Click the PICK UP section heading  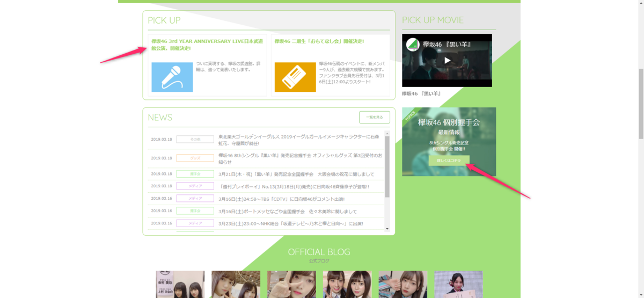[164, 20]
